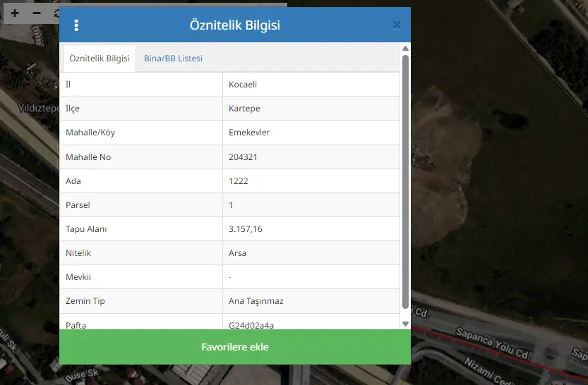Click the Zemin Tip label cell
The width and height of the screenshot is (588, 385).
tap(141, 300)
